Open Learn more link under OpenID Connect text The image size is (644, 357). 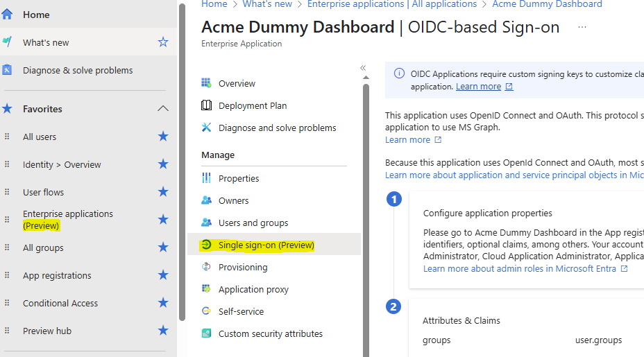[407, 140]
